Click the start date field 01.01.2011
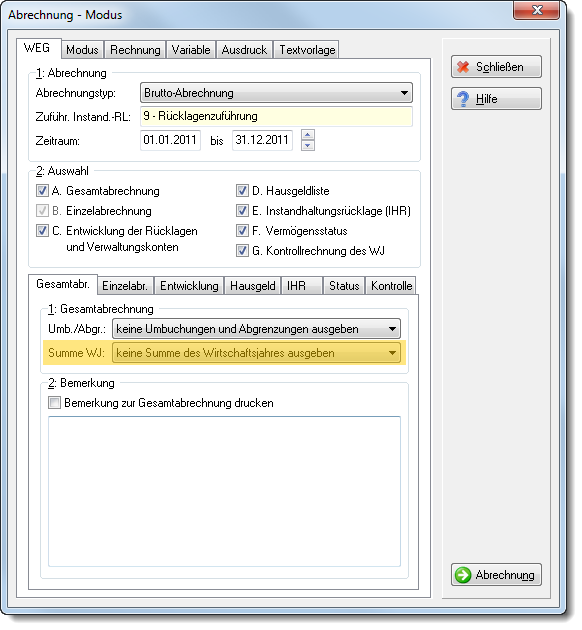This screenshot has width=582, height=630. click(x=170, y=140)
